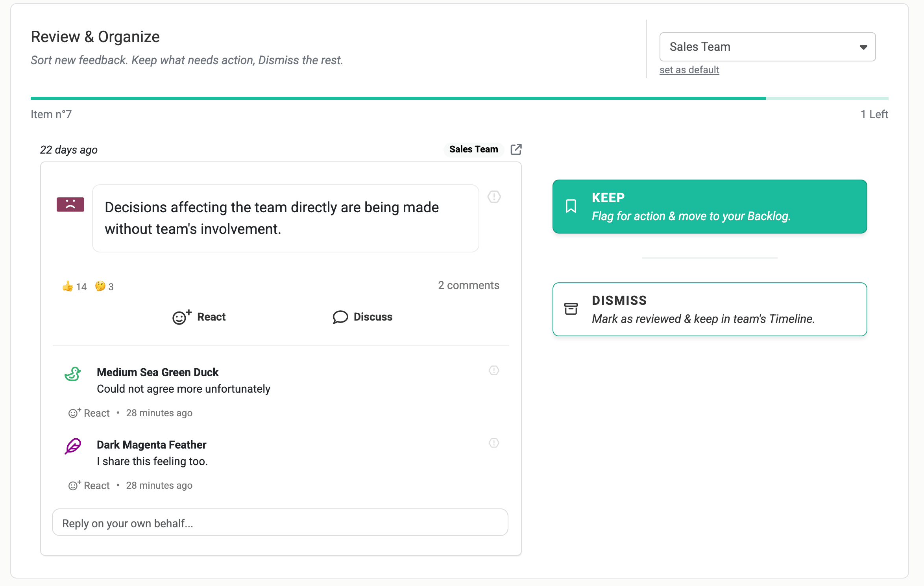Image resolution: width=924 pixels, height=586 pixels.
Task: Click the Medium Sea Green Duck avatar
Action: coord(73,374)
